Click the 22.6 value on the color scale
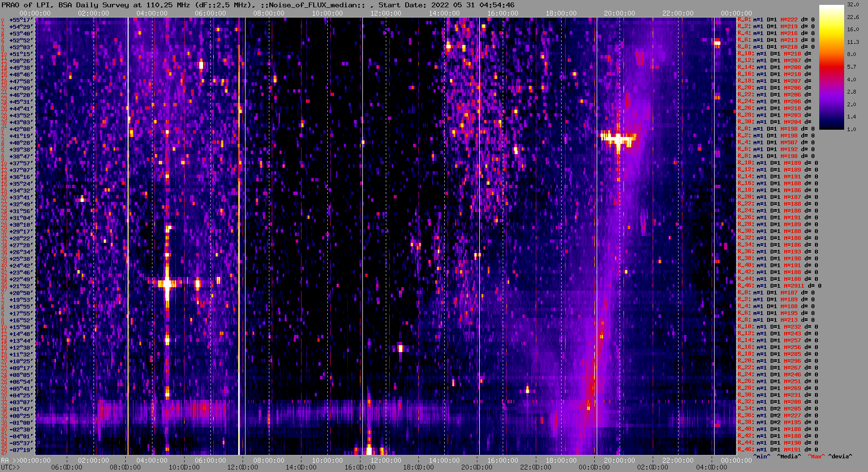This screenshot has height=472, width=868. pyautogui.click(x=853, y=17)
